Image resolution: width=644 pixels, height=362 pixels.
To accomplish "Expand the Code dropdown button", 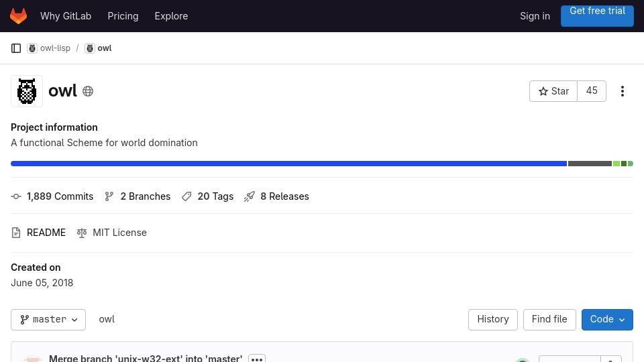I will tap(607, 320).
